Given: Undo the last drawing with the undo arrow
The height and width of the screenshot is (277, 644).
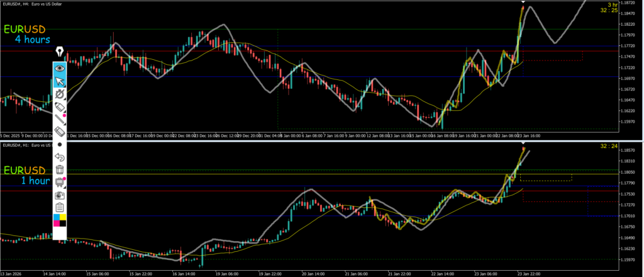Looking at the screenshot, I should [60, 157].
